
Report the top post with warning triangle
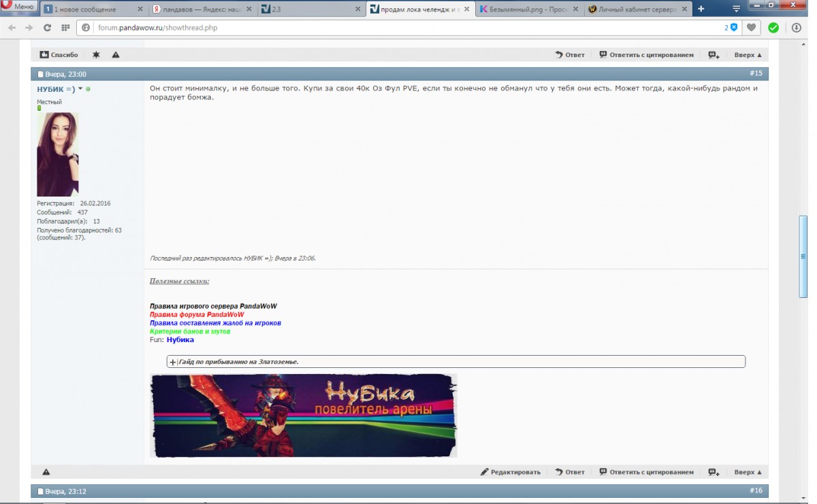[116, 54]
